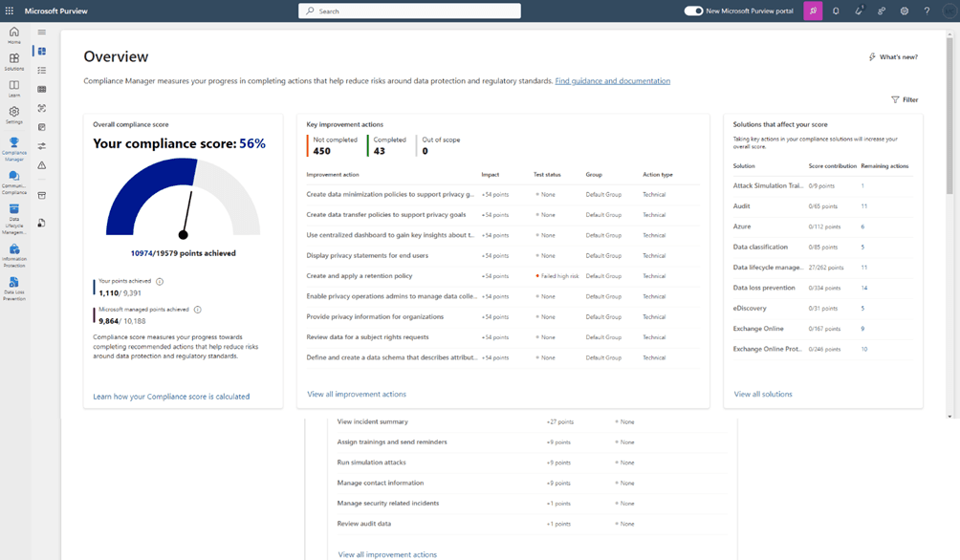Viewport: 960px width, 560px height.
Task: Select the Overview dashboard nav icon
Action: (x=42, y=52)
